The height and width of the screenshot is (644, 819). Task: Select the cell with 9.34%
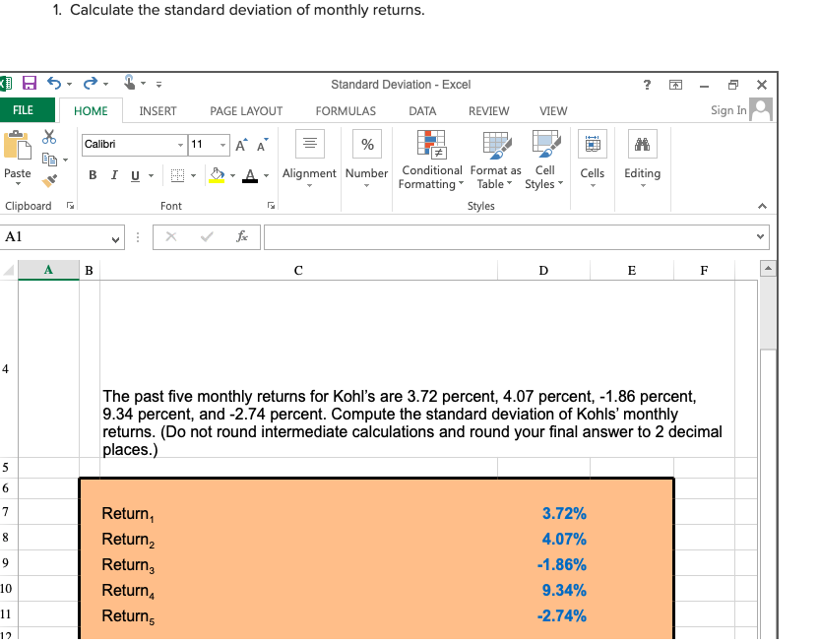tap(543, 590)
